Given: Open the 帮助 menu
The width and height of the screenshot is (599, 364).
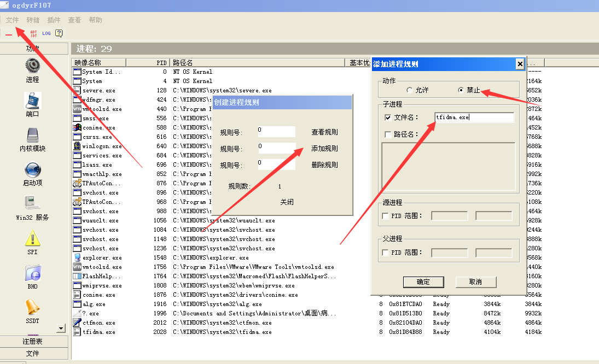Looking at the screenshot, I should (x=95, y=20).
